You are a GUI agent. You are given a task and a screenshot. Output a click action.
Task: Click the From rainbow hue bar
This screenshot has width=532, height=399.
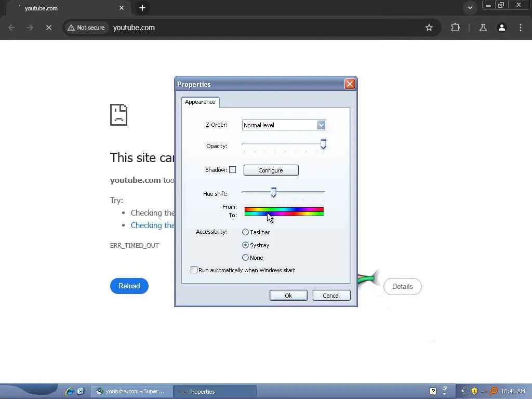284,209
